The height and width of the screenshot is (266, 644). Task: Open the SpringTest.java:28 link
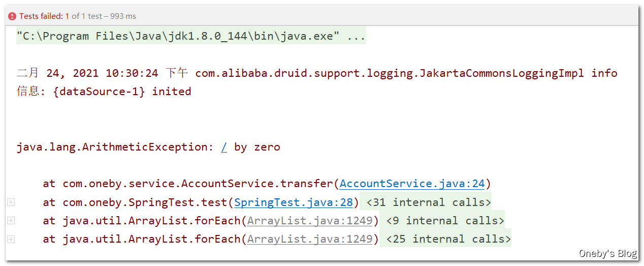(294, 202)
